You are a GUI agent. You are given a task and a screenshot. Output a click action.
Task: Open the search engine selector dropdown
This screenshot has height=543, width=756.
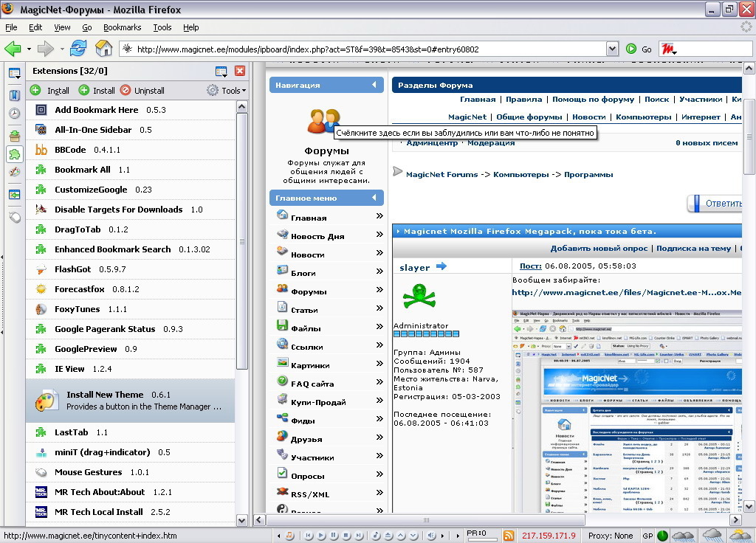point(669,49)
